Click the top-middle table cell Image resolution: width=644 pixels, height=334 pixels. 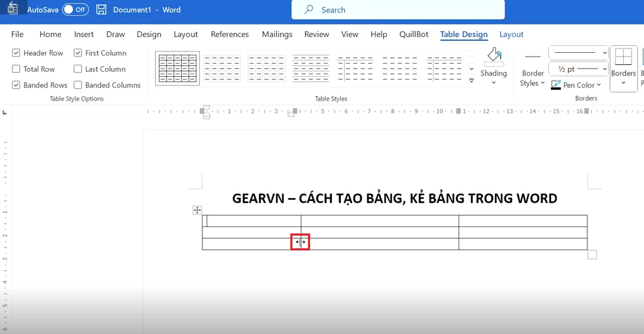click(x=380, y=221)
